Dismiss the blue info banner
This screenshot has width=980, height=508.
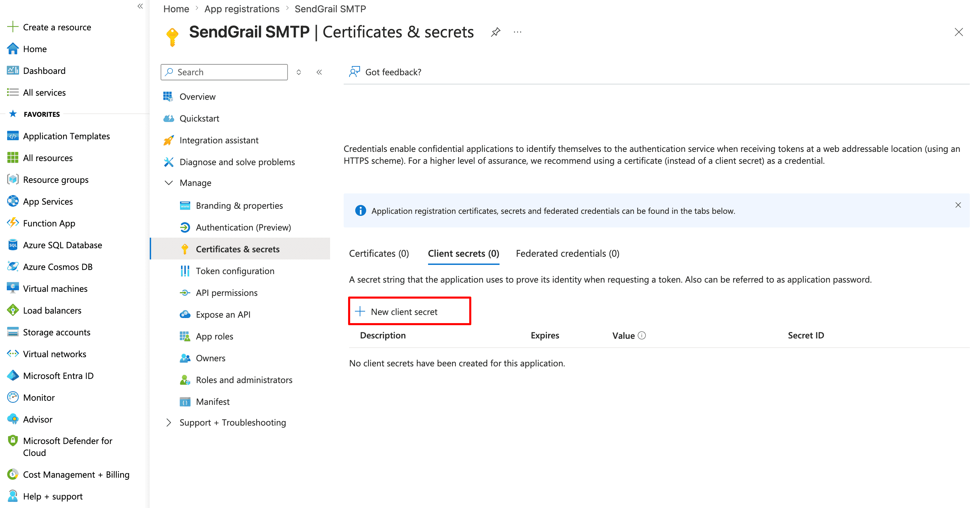tap(958, 205)
